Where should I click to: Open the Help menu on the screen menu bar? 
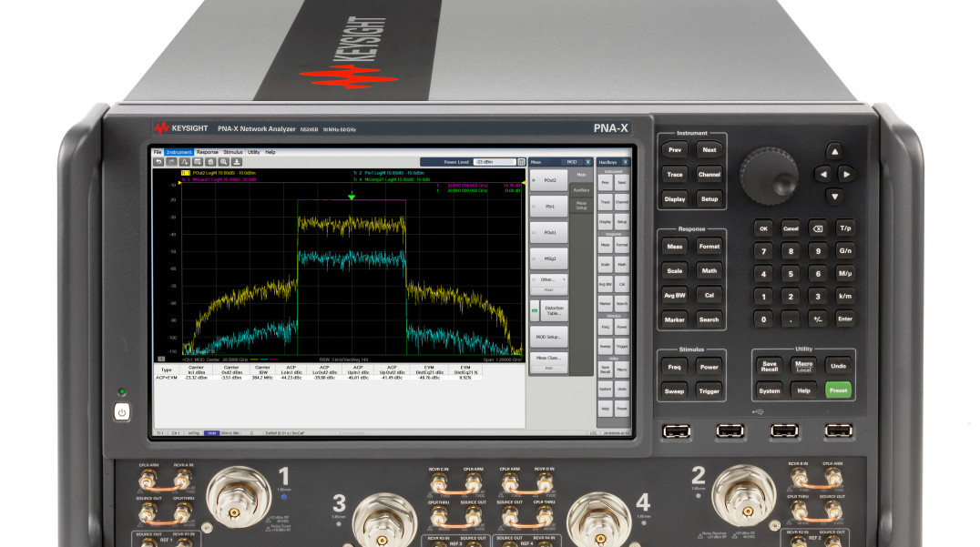pos(270,152)
